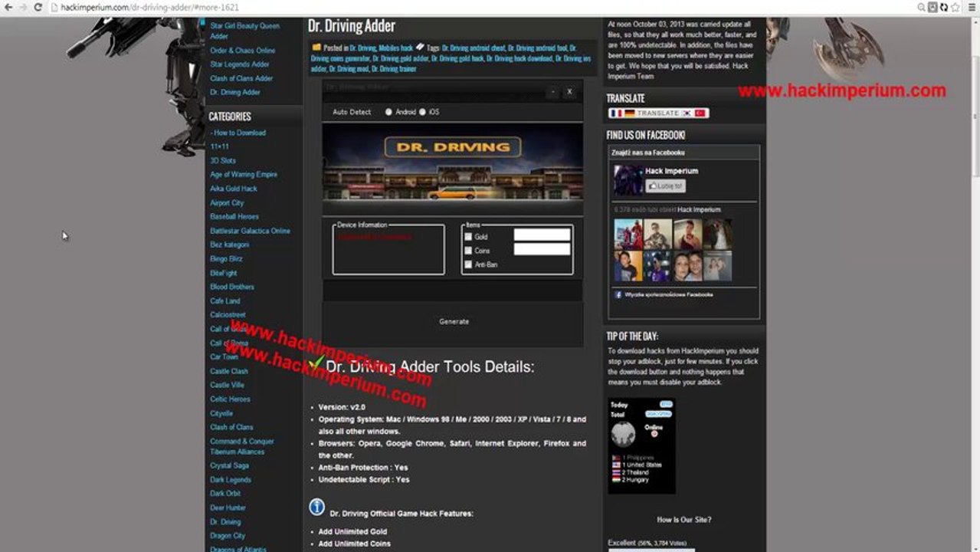Click the Coins amount input field
The width and height of the screenshot is (980, 552).
542,249
